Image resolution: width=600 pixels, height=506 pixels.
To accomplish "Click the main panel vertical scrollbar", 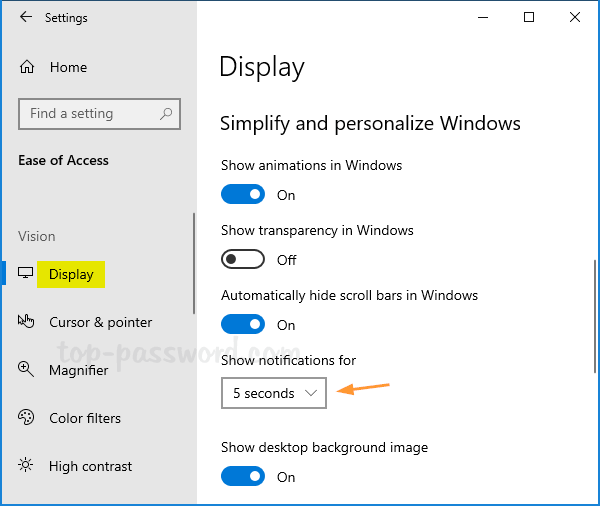I will click(595, 315).
